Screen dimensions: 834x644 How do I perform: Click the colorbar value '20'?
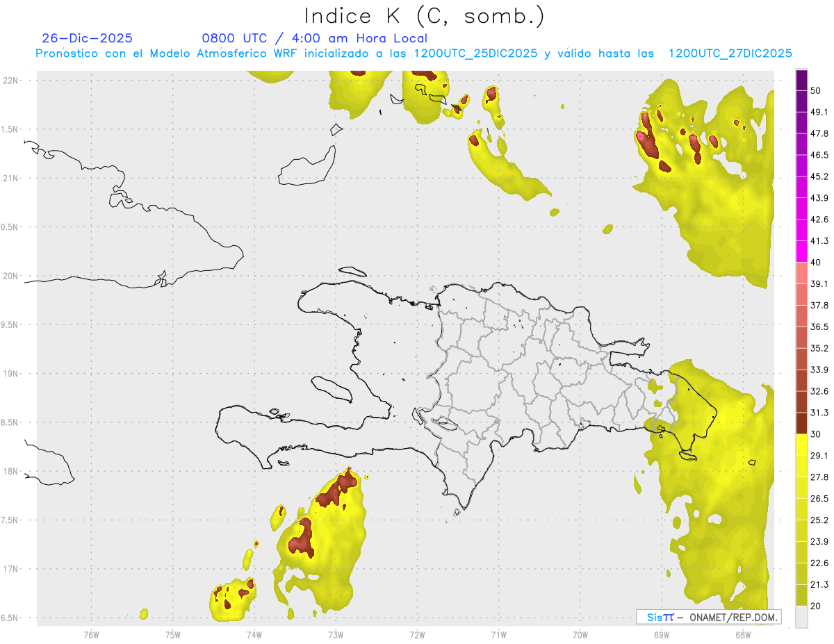(x=816, y=606)
